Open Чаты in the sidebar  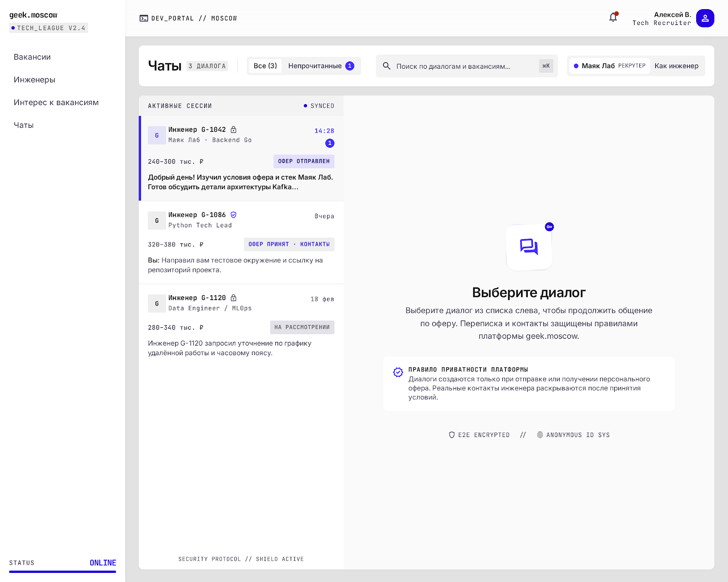(x=24, y=125)
